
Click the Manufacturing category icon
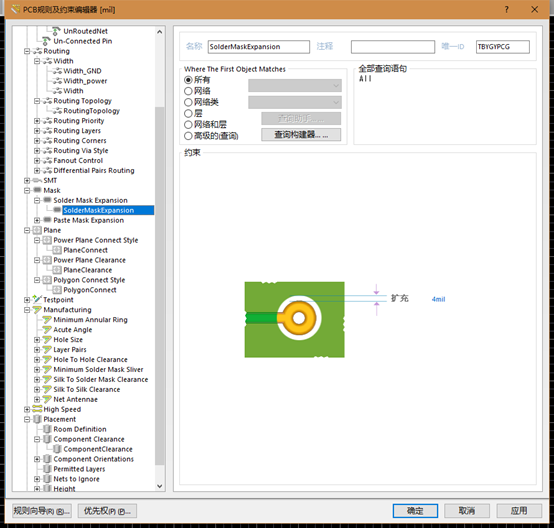(37, 310)
